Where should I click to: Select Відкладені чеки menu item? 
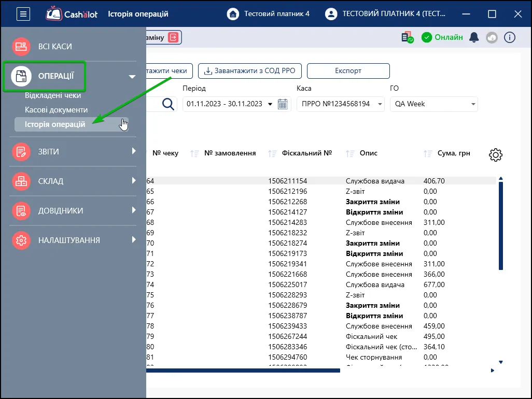(x=52, y=95)
